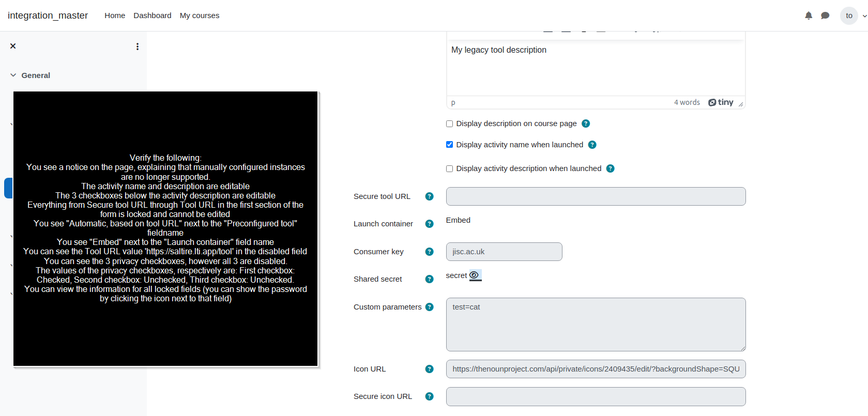Open help for Secure tool URL

pyautogui.click(x=429, y=196)
